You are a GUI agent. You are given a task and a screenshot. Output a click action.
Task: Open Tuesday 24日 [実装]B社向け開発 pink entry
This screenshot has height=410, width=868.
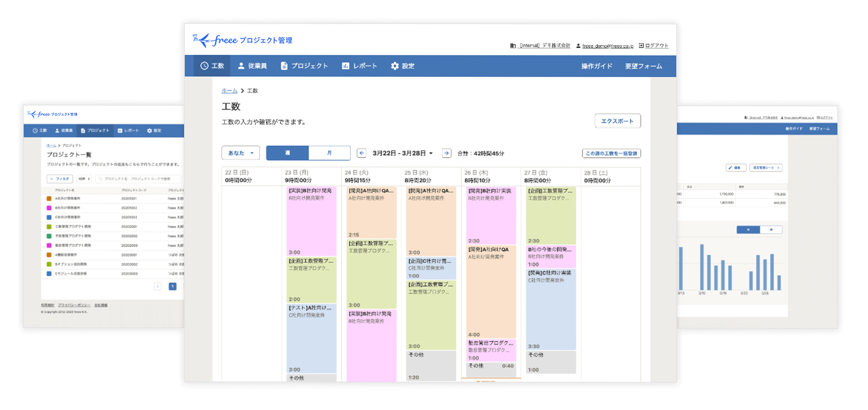click(x=371, y=345)
